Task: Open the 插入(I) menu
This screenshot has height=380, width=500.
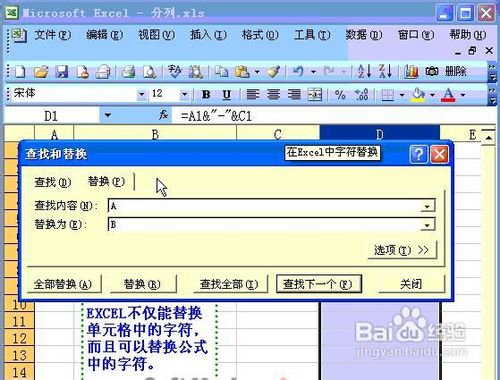Action: tap(208, 35)
